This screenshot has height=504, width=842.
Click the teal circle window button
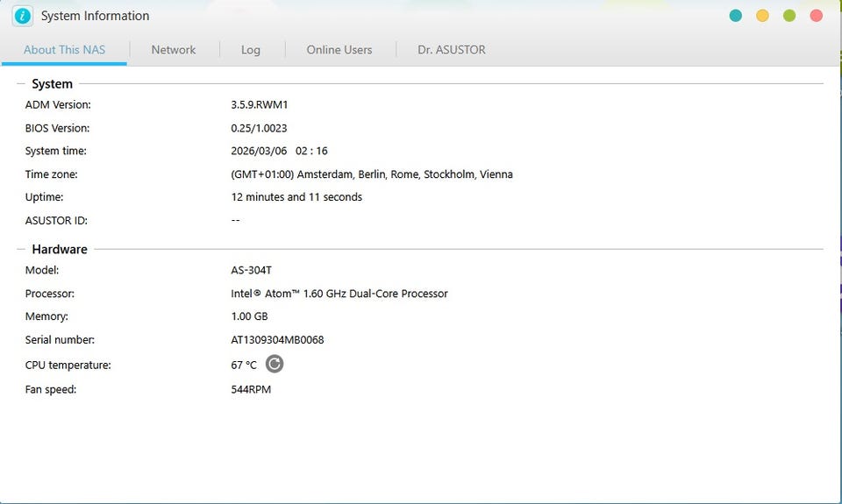coord(736,16)
